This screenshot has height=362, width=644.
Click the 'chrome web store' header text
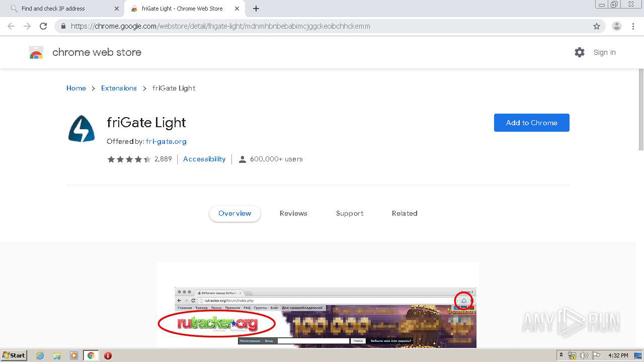point(97,52)
